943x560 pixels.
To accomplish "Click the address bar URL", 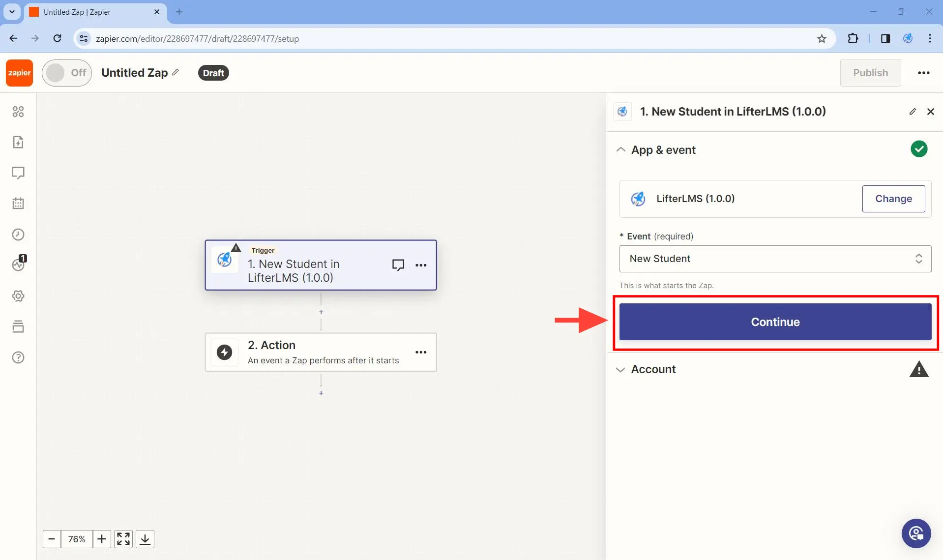I will [197, 38].
